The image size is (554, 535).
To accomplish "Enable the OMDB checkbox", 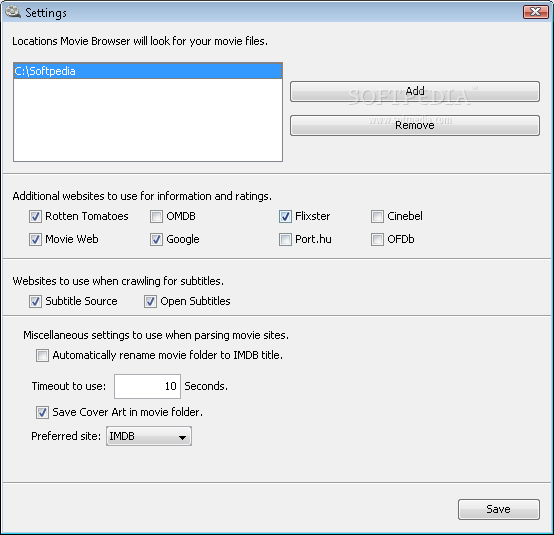I will (x=156, y=216).
